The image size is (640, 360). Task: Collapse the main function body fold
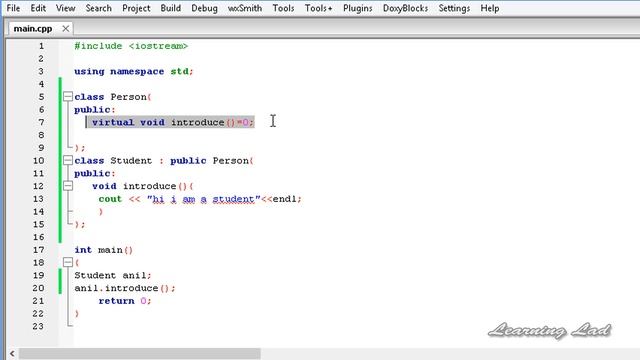coord(68,262)
